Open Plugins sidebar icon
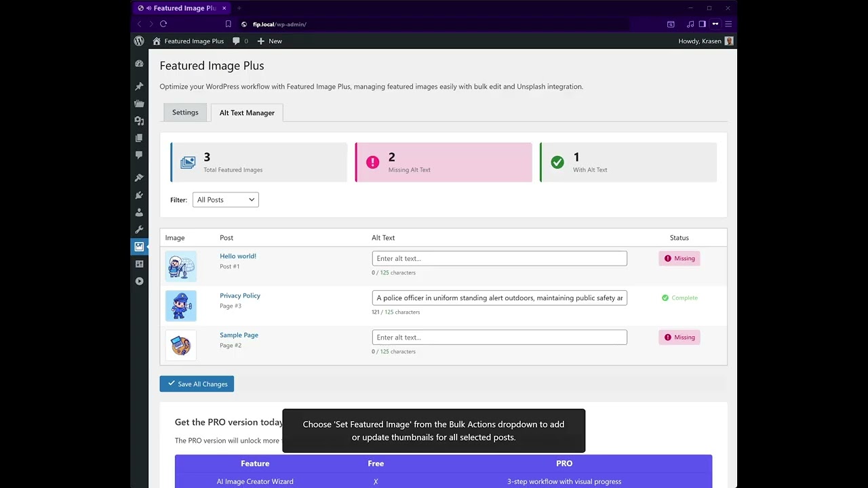Image resolution: width=868 pixels, height=488 pixels. pyautogui.click(x=139, y=195)
